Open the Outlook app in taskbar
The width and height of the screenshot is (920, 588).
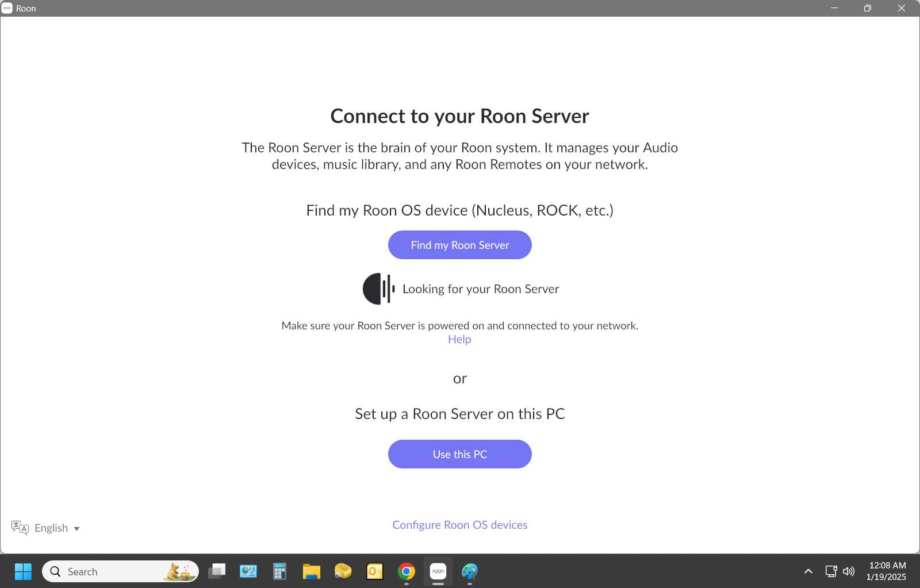tap(375, 571)
